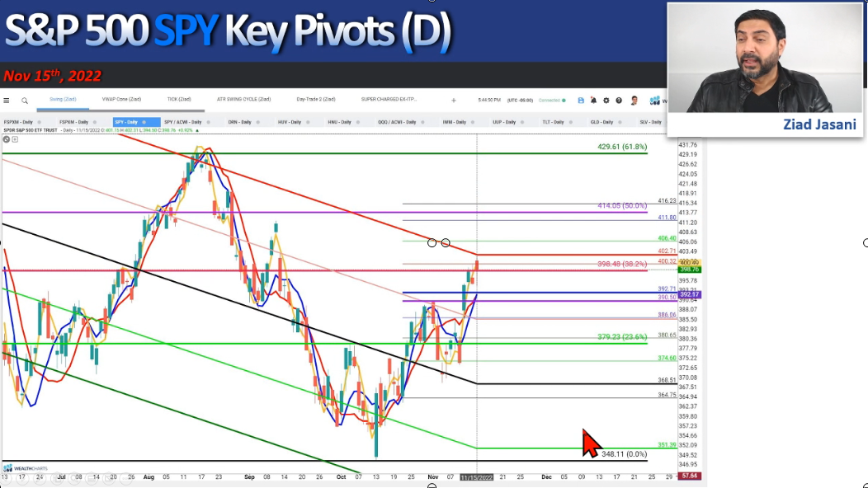Open the symbol search magnifier
Screen dimensions: 868x488
pyautogui.click(x=25, y=100)
